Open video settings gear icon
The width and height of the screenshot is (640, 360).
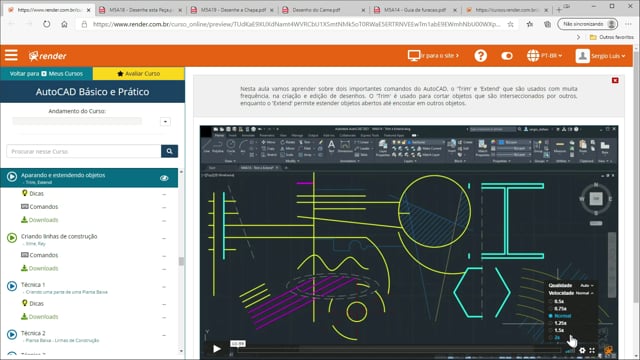coord(582,350)
